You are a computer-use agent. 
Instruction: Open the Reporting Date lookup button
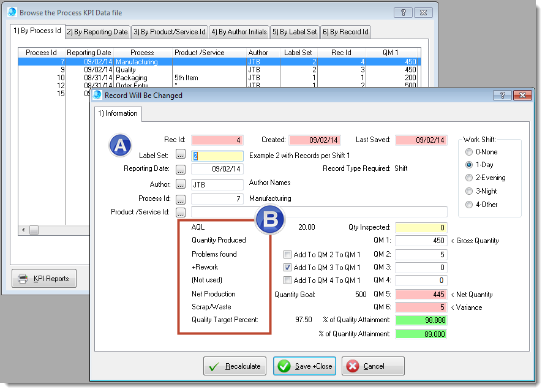click(x=181, y=169)
